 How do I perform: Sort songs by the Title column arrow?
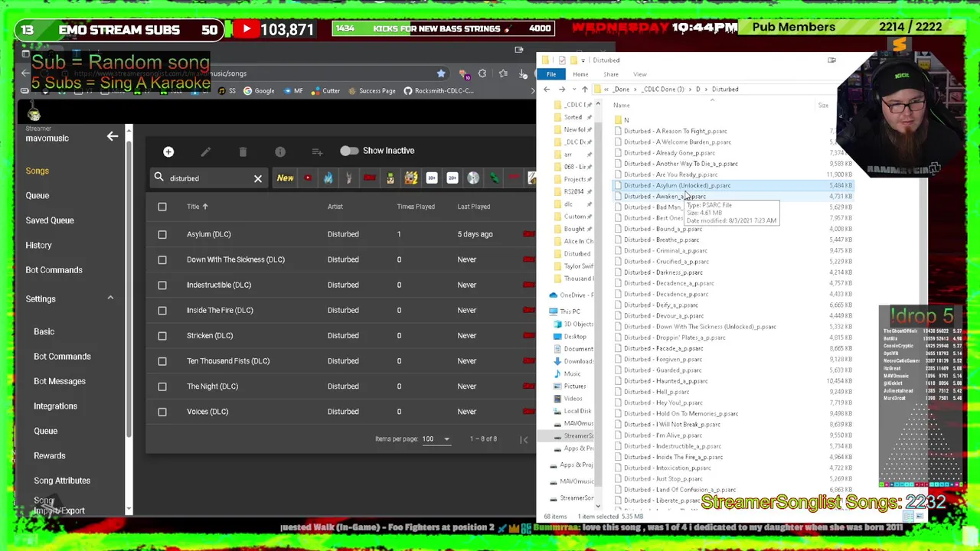[x=205, y=207]
